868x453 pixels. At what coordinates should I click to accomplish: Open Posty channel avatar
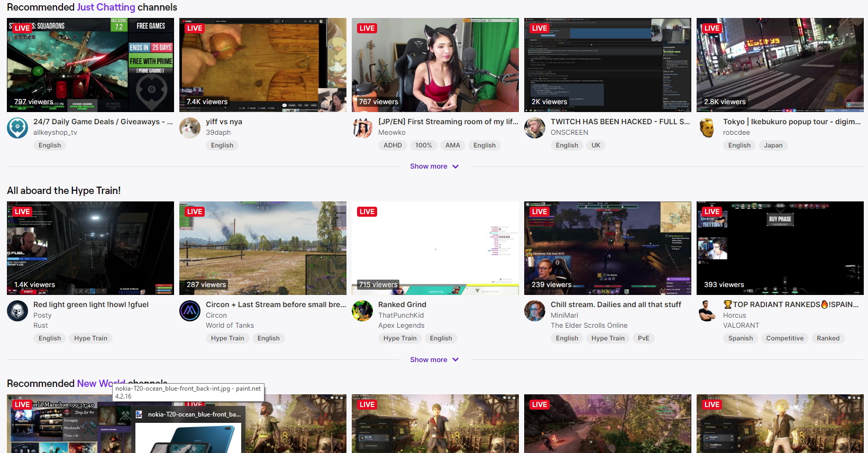[x=17, y=311]
